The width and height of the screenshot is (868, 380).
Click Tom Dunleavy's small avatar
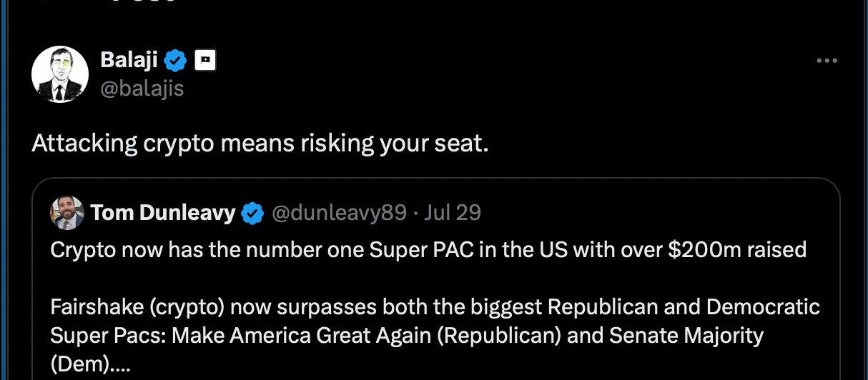[x=67, y=213]
